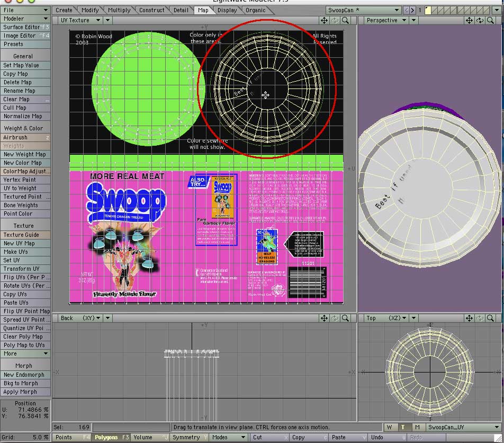Image resolution: width=504 pixels, height=443 pixels.
Task: Open the Perspective view type dropdown
Action: point(386,20)
